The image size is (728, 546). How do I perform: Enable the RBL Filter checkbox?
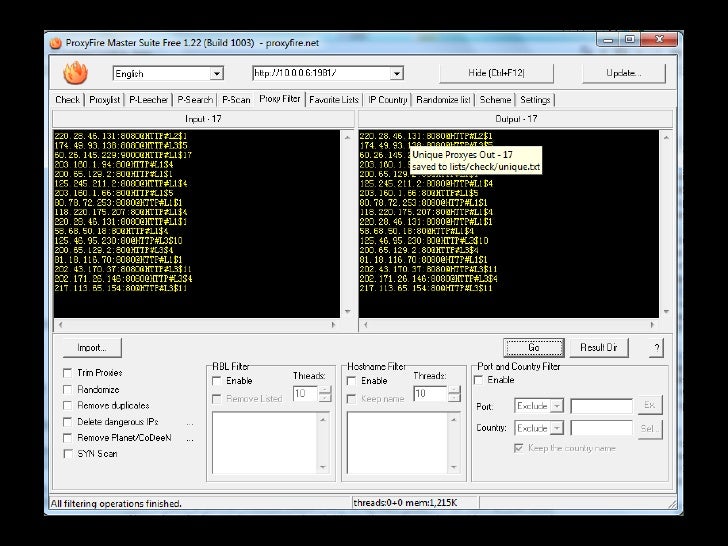click(216, 381)
